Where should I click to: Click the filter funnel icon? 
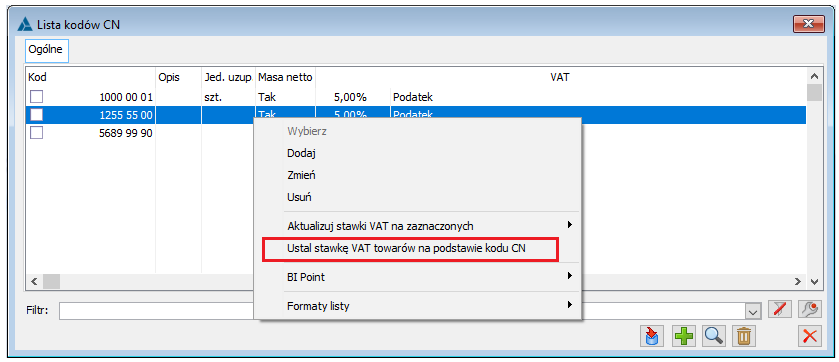point(779,309)
